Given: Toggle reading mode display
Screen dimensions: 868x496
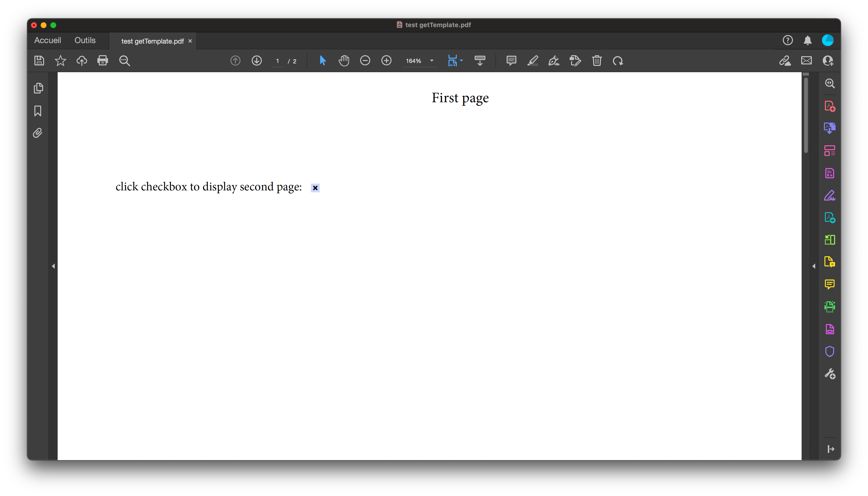Looking at the screenshot, I should [x=480, y=61].
